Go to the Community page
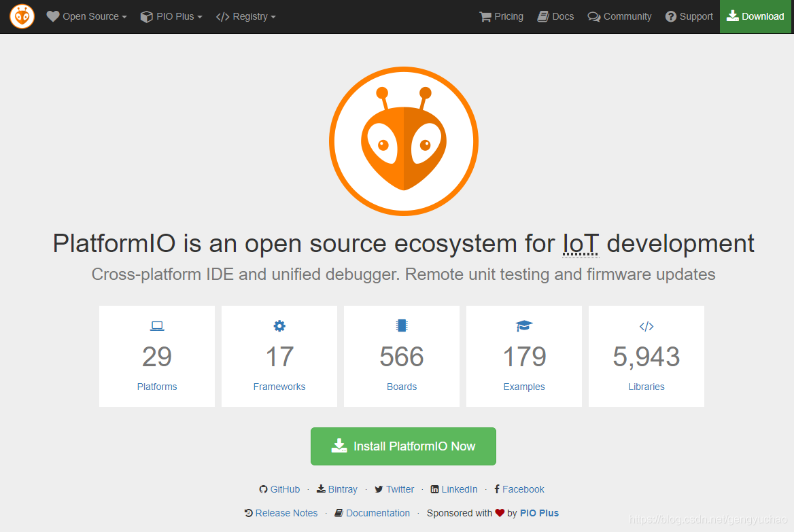This screenshot has height=532, width=794. click(619, 17)
